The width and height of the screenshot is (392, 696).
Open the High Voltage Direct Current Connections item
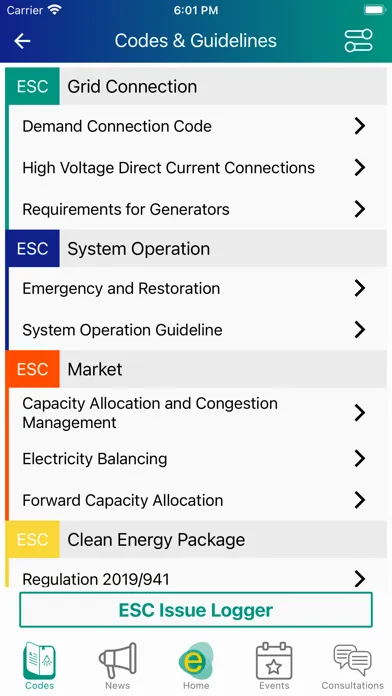[198, 168]
